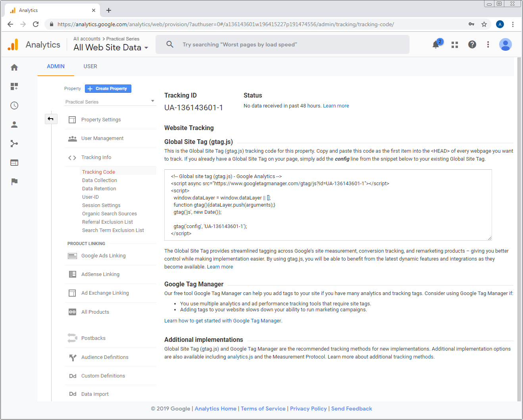Open User-ID settings
The width and height of the screenshot is (523, 420).
point(90,197)
